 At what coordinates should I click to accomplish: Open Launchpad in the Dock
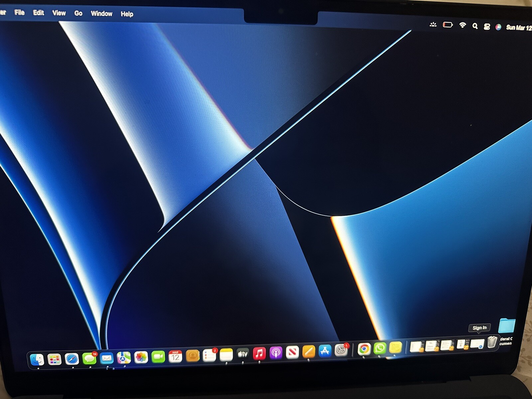coord(54,359)
